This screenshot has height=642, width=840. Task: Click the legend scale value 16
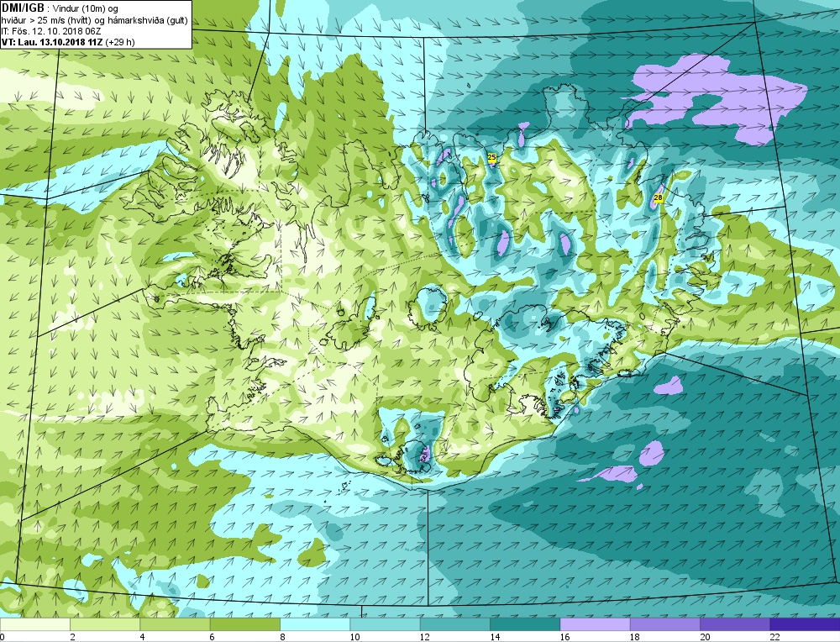[x=564, y=637]
